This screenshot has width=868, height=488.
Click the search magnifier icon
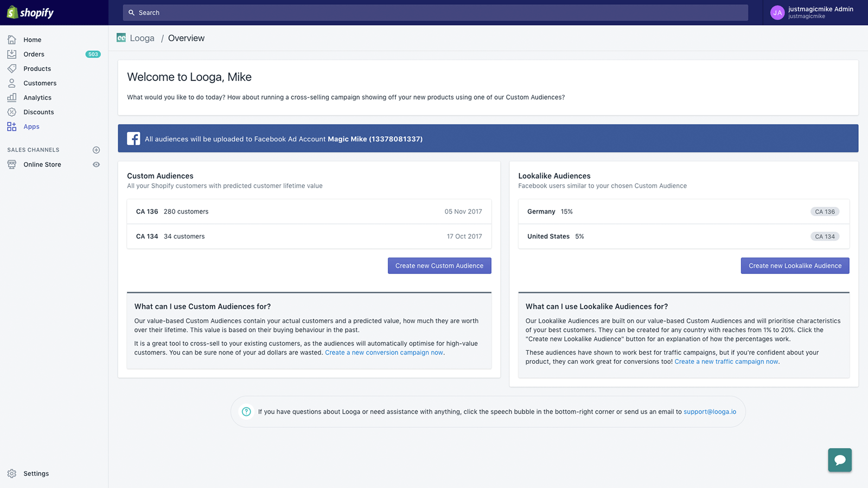point(131,12)
